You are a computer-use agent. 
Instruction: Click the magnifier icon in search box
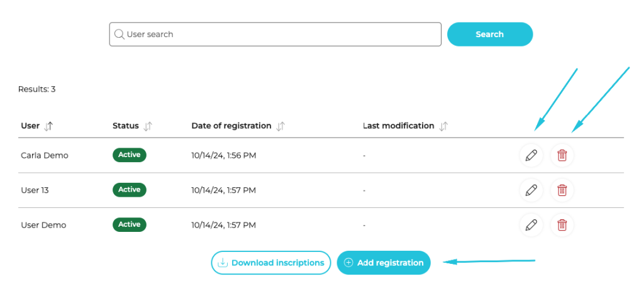pos(119,35)
